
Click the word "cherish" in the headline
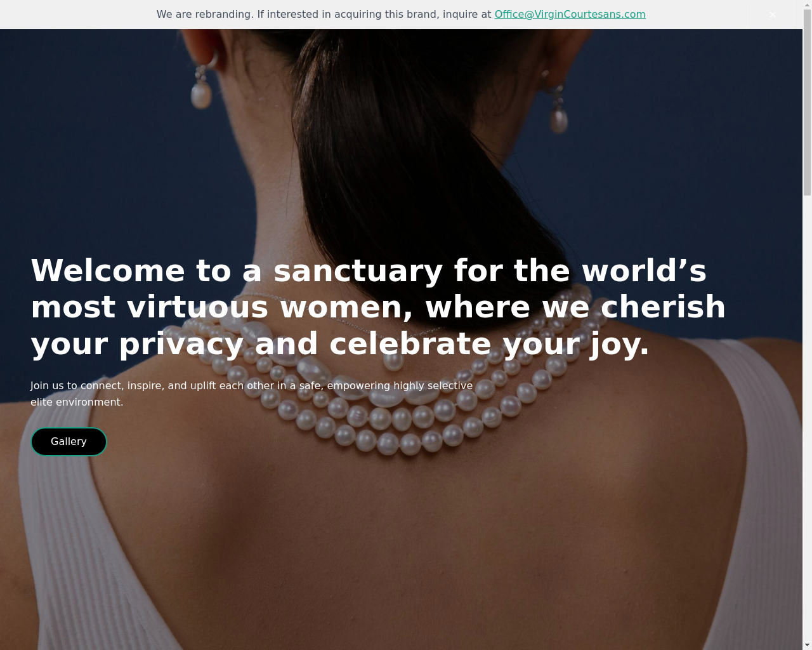point(663,307)
